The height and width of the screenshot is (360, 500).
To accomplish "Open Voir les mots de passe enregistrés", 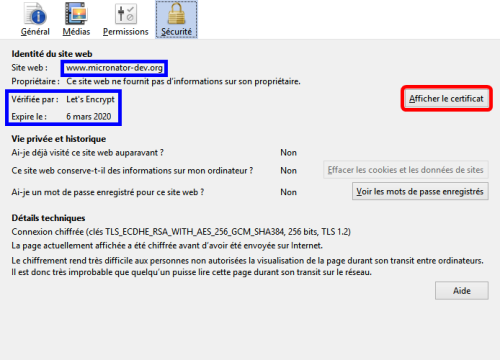I will click(x=420, y=191).
